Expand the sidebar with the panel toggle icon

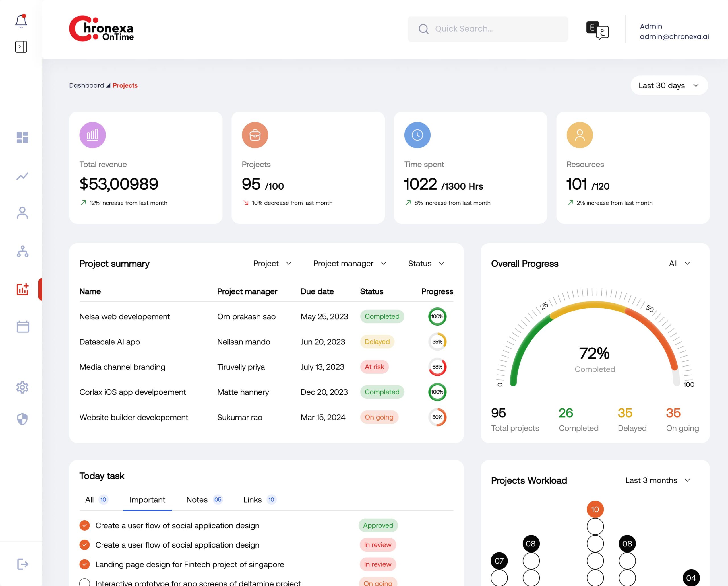tap(21, 47)
